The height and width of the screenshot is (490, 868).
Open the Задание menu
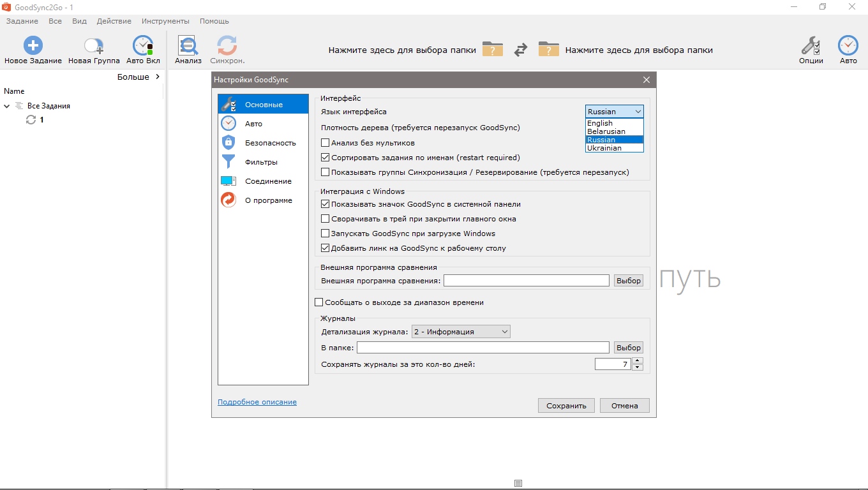point(22,21)
